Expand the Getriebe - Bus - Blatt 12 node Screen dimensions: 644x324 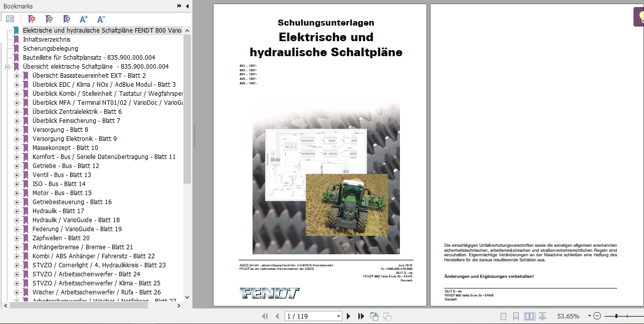point(17,166)
